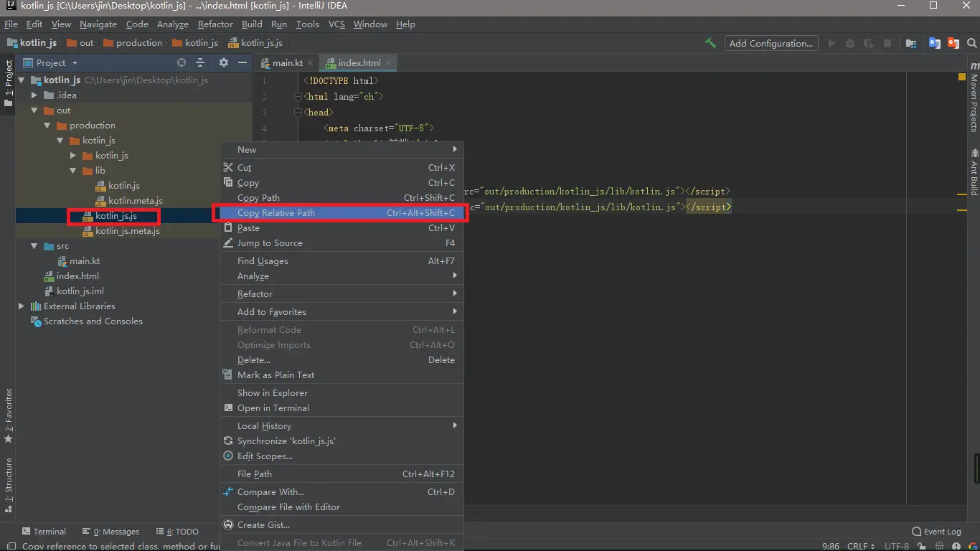Image resolution: width=980 pixels, height=551 pixels.
Task: Open the Terminal tool window
Action: (44, 532)
